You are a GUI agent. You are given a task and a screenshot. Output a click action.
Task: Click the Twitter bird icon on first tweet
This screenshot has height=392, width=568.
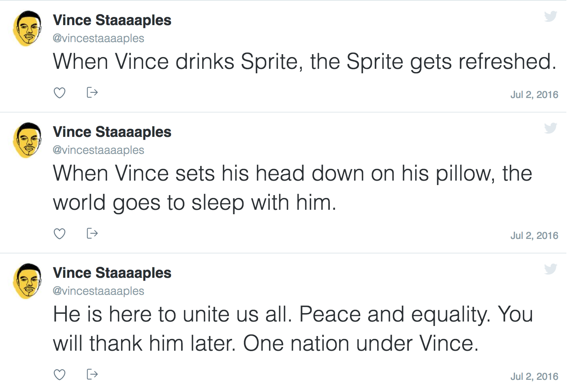pos(551,16)
